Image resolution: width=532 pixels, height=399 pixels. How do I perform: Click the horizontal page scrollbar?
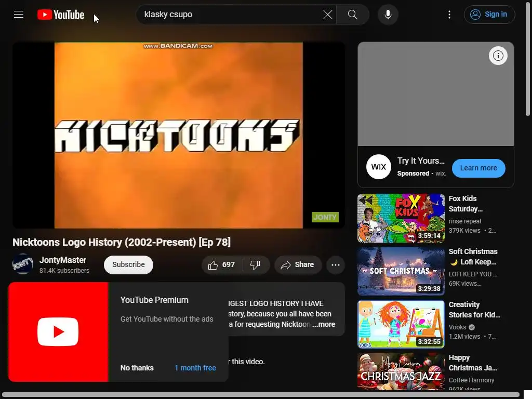[260, 395]
